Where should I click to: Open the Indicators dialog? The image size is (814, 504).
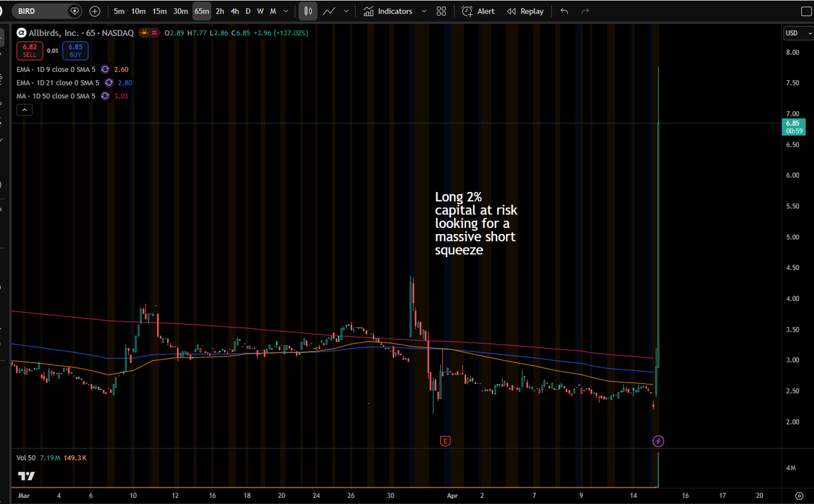(387, 11)
